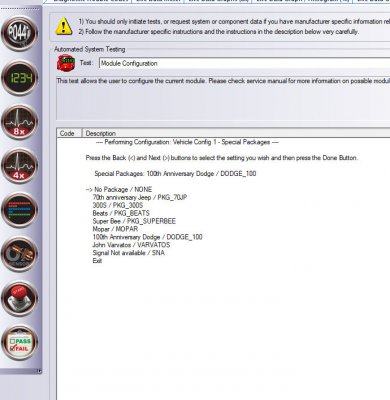Open the O2 sensor sidebar icon
Image resolution: width=390 pixels, height=400 pixels.
19,254
